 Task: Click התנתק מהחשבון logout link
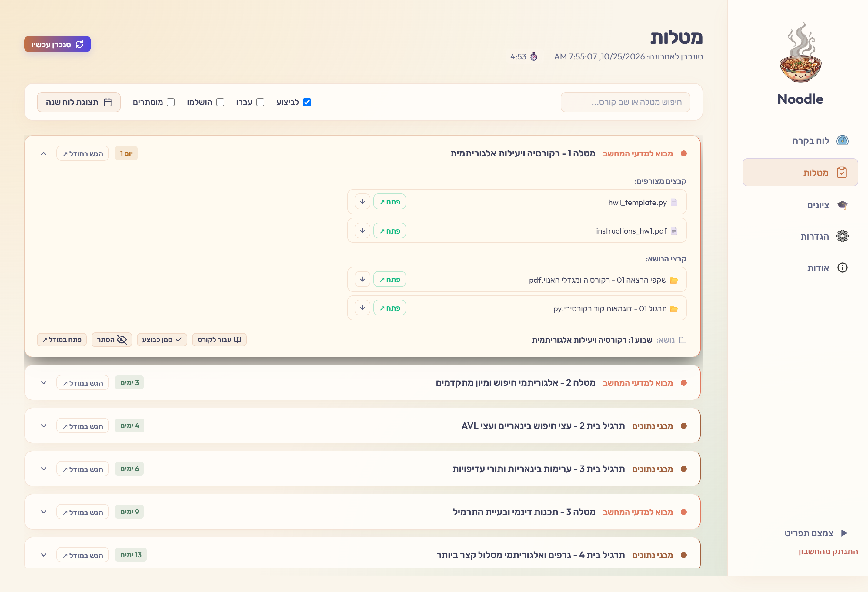pyautogui.click(x=828, y=552)
